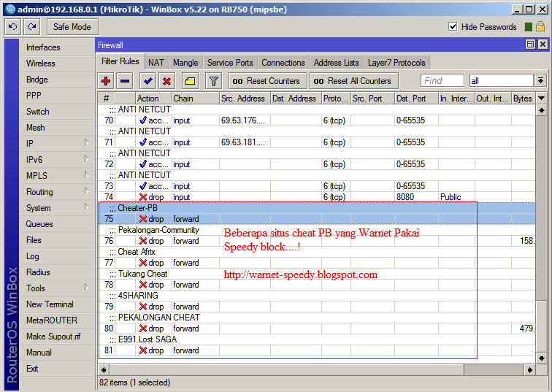
Task: Add a new firewall rule with red plus
Action: click(106, 81)
